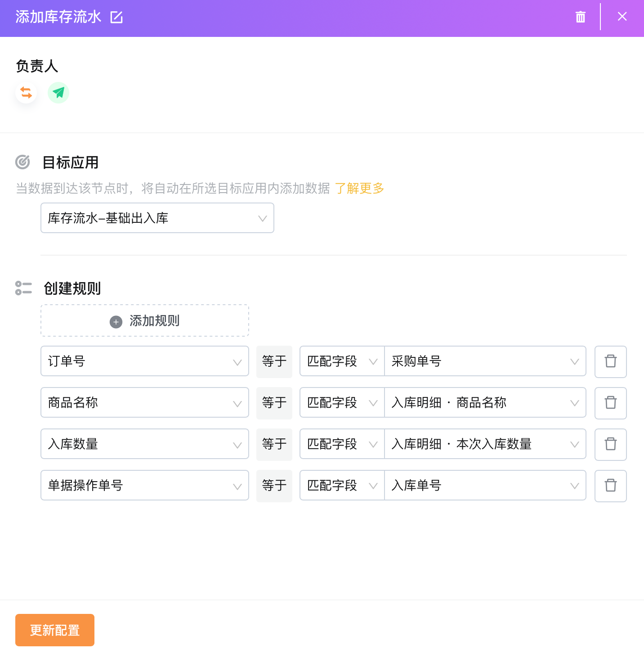Image resolution: width=644 pixels, height=658 pixels.
Task: Open the 了解更多 link
Action: 359,188
